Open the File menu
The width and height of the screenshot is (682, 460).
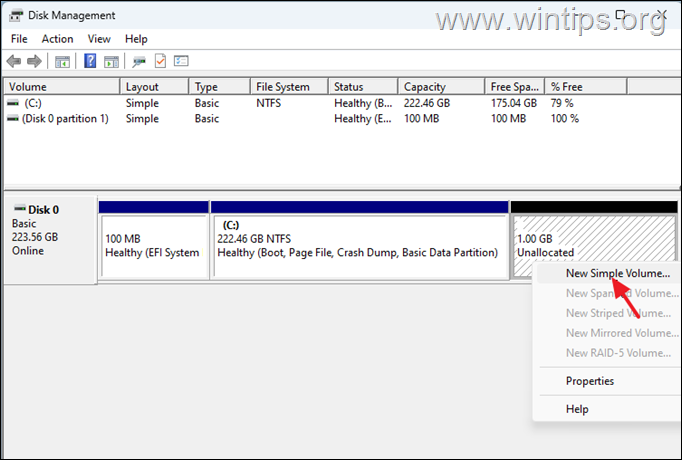point(19,39)
